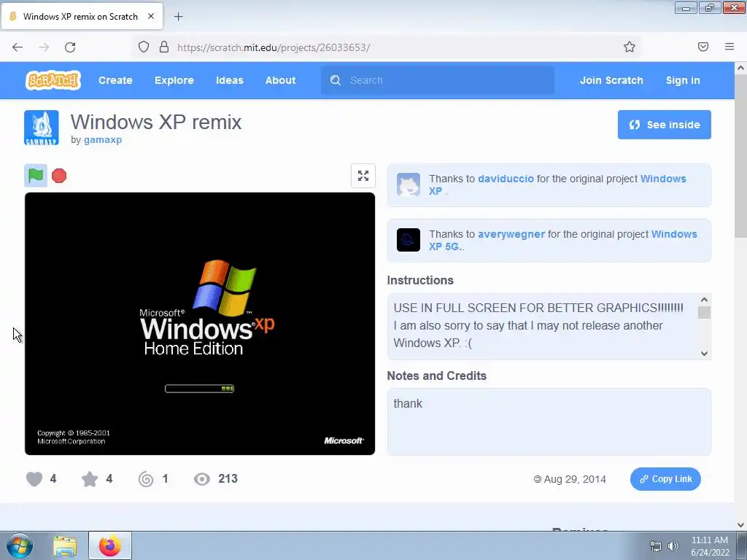Open the Firefox application menu

pos(729,47)
